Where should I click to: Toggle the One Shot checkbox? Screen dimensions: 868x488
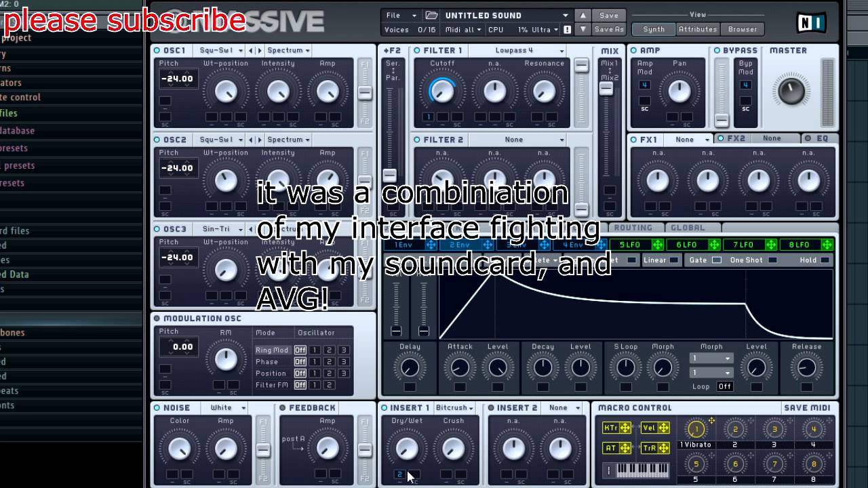click(772, 260)
